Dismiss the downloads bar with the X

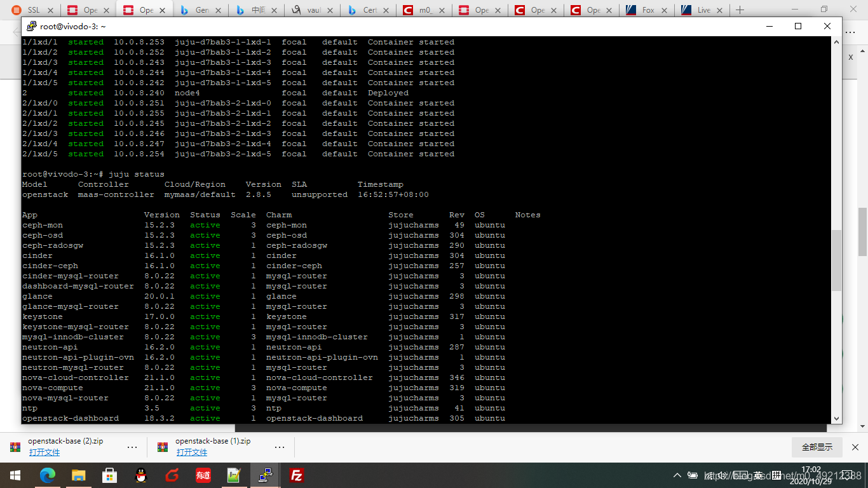coord(855,447)
